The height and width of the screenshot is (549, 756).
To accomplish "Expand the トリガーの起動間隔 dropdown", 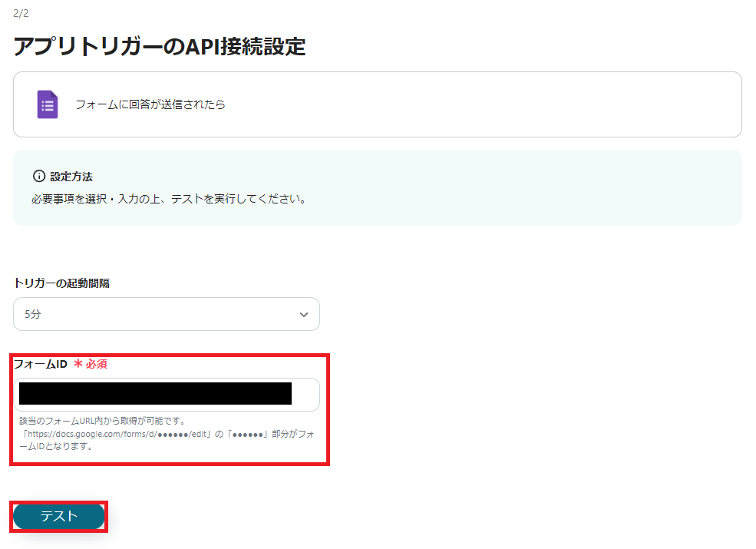I will (x=167, y=314).
